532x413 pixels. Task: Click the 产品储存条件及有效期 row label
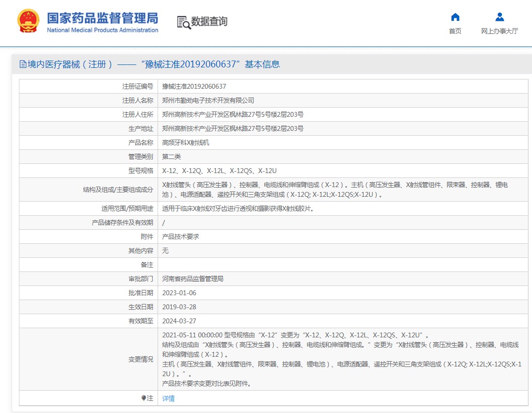(123, 223)
